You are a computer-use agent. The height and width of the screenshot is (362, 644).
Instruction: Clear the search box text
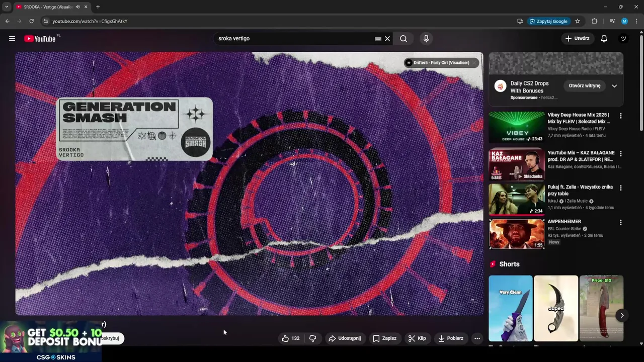pyautogui.click(x=387, y=39)
